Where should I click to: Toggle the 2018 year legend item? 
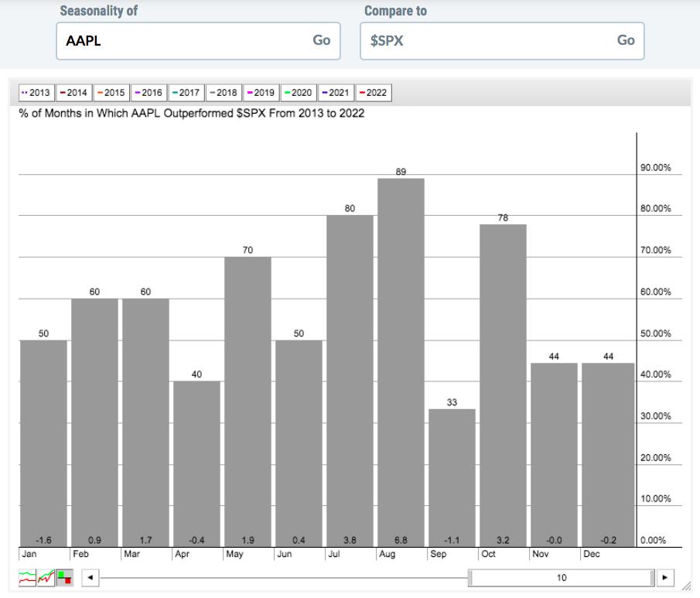click(x=224, y=93)
